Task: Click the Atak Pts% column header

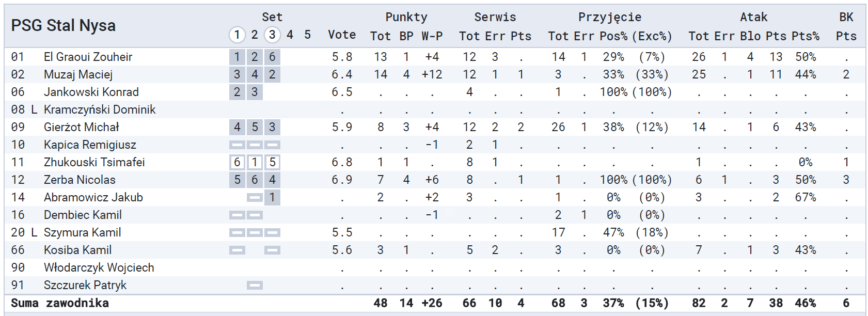Action: pos(805,36)
